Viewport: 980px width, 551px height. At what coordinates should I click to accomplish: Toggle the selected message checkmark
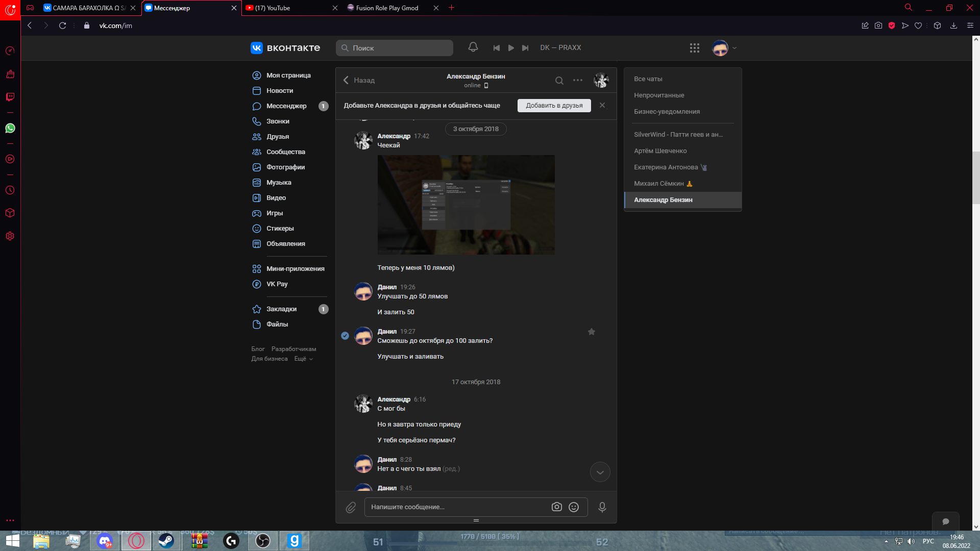(345, 336)
